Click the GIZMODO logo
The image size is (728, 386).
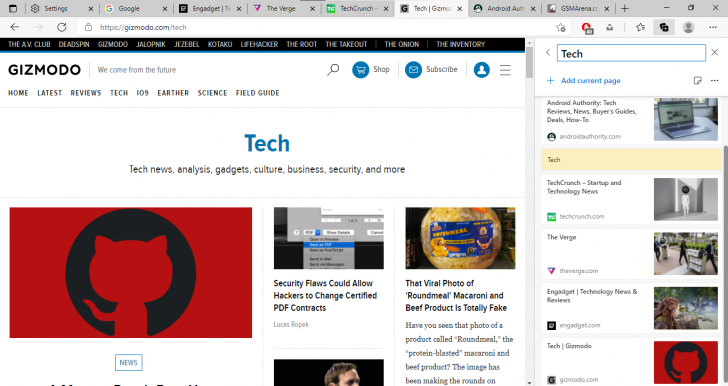pos(45,70)
